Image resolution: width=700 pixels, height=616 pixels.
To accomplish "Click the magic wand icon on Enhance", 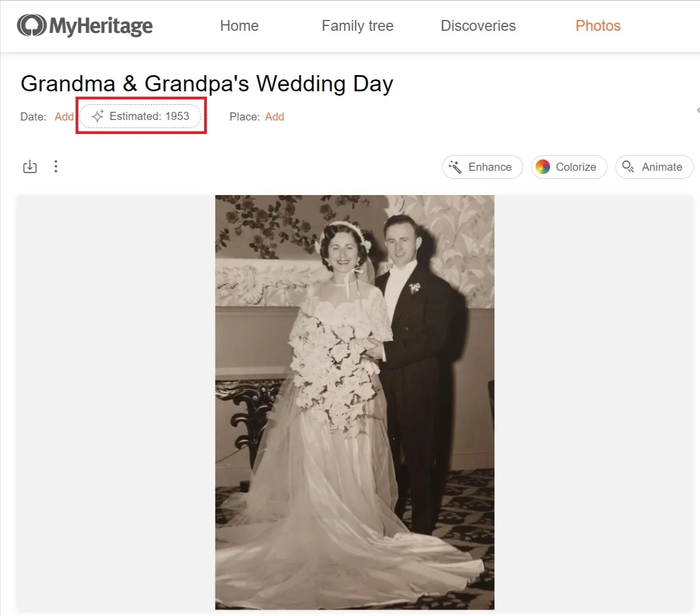I will [455, 167].
